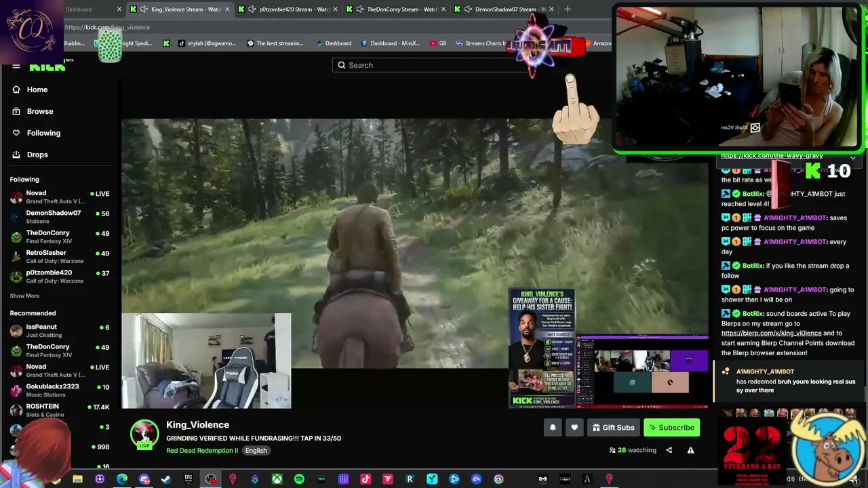
Task: Click the taskbar volume speaker icon
Action: coord(791,479)
